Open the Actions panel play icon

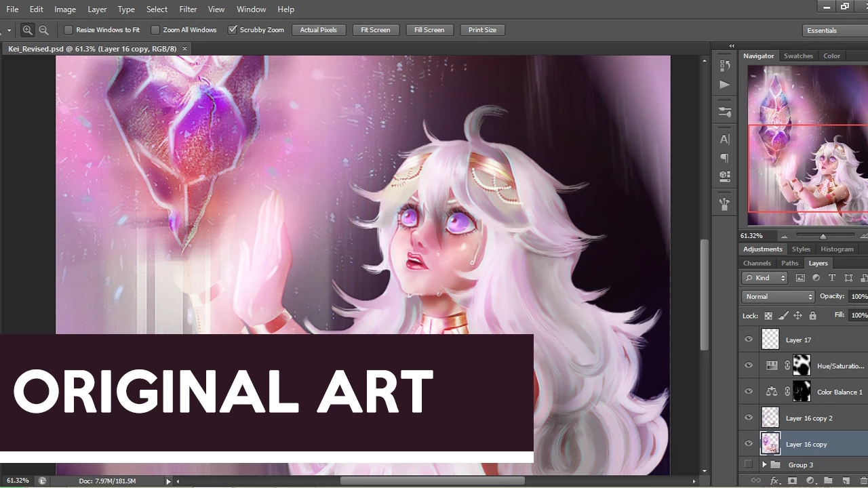[x=725, y=85]
